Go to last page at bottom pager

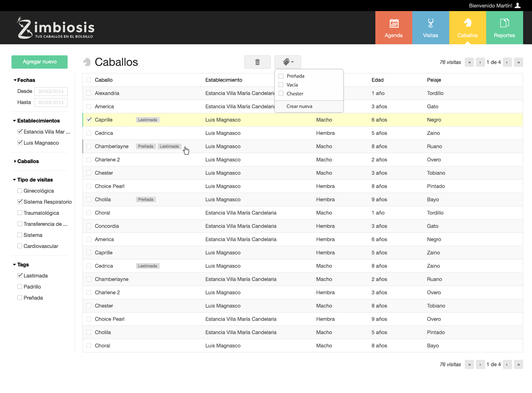pyautogui.click(x=518, y=365)
